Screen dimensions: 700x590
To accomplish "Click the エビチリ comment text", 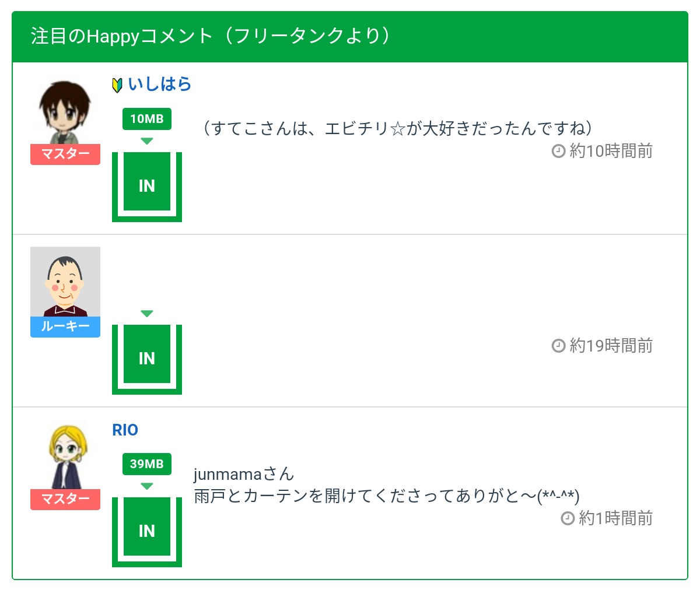I will tap(395, 128).
